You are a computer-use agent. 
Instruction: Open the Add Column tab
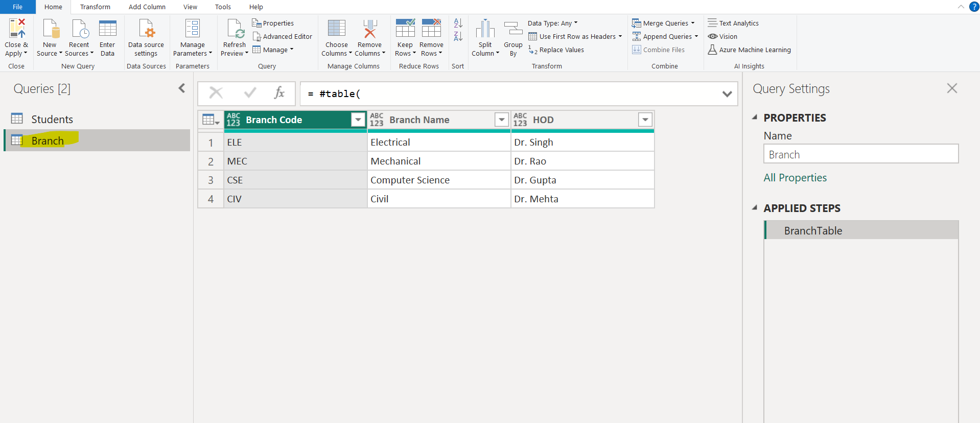point(147,7)
